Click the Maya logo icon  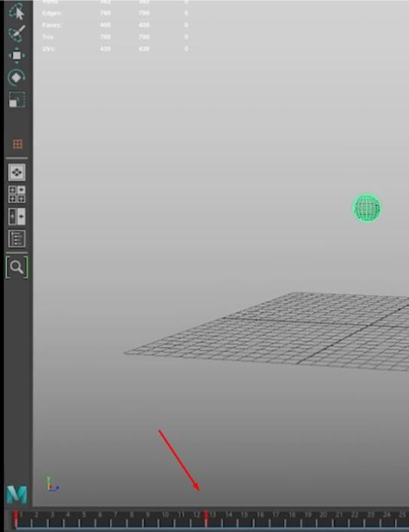click(x=17, y=494)
